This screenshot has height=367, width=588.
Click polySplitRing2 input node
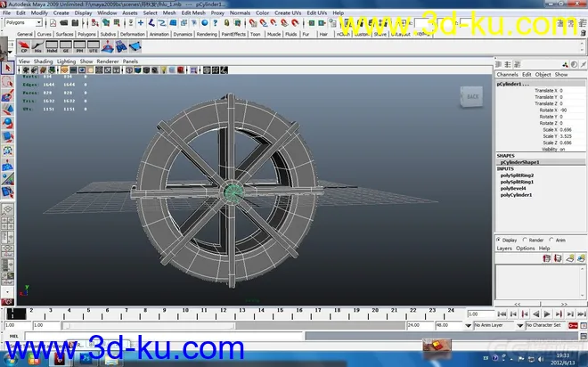[x=517, y=175]
